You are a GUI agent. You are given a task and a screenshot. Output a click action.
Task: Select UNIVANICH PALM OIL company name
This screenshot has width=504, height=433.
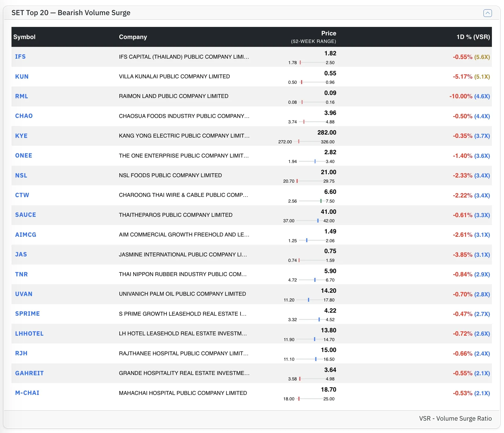[x=183, y=294]
